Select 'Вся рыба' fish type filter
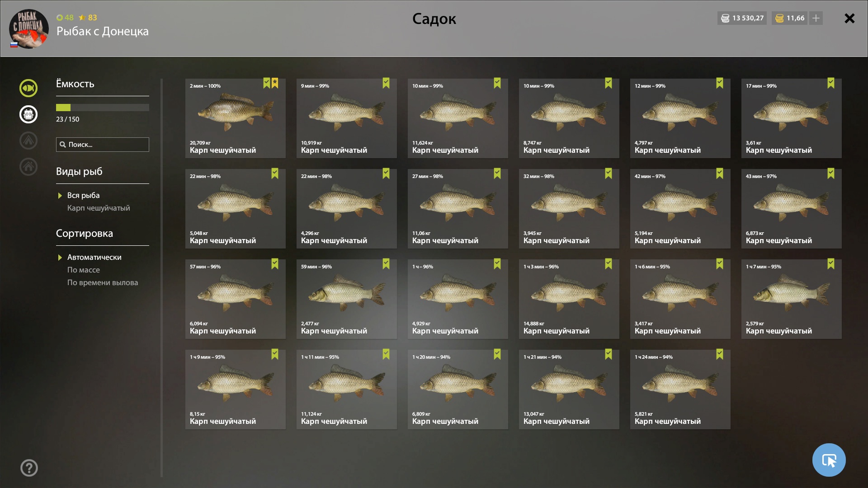Screen dimensions: 868x488 point(83,195)
